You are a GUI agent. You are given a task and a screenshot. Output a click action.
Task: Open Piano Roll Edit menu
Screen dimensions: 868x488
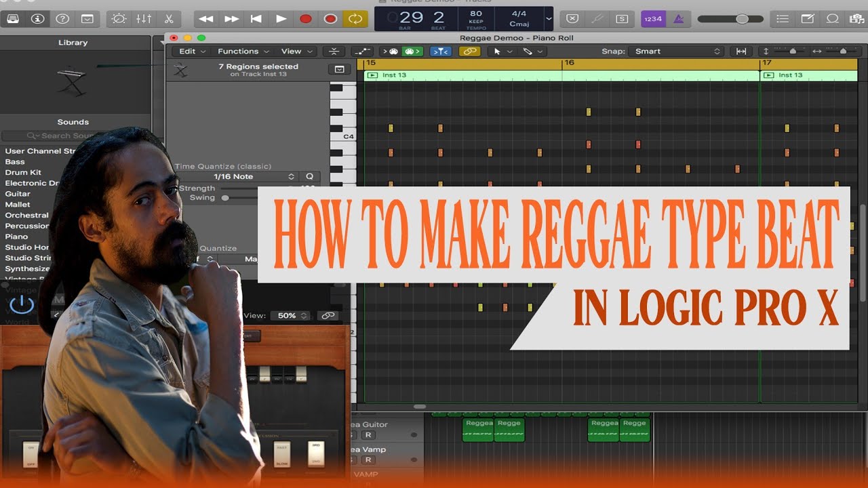click(x=192, y=51)
